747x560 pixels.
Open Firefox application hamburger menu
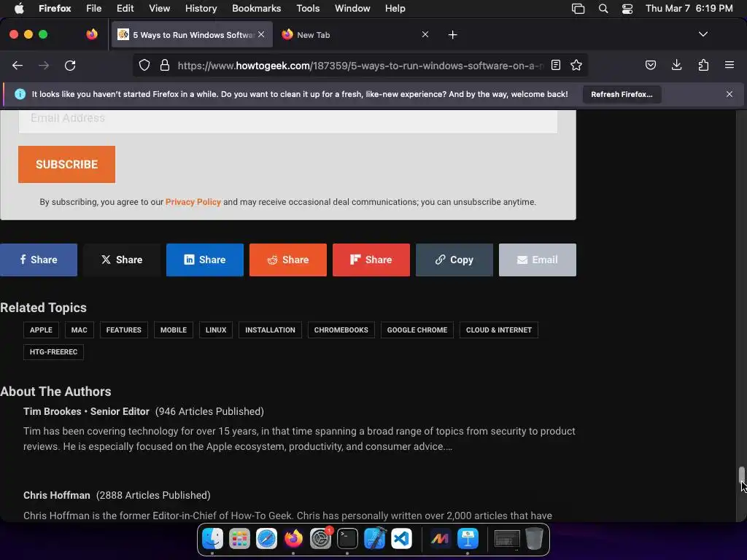tap(729, 65)
